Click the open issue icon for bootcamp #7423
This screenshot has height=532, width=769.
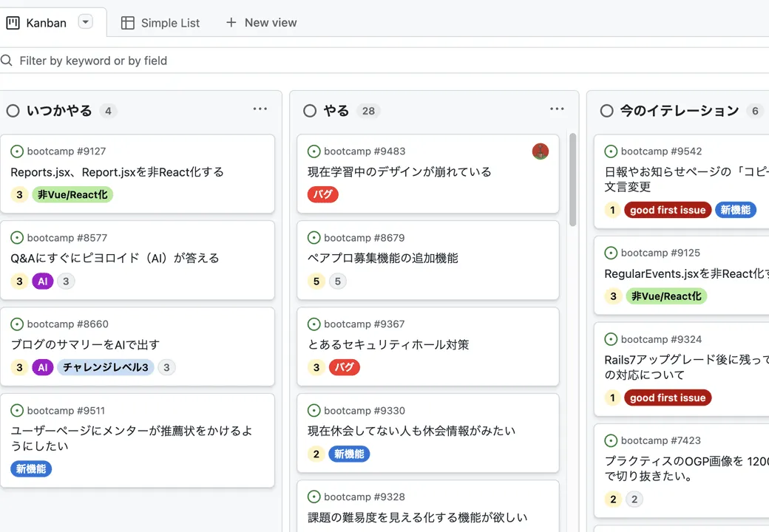click(611, 440)
